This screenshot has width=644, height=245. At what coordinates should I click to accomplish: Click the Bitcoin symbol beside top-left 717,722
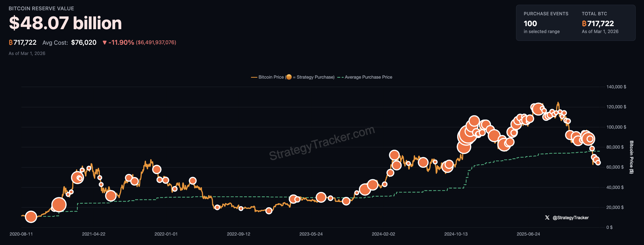coord(11,42)
